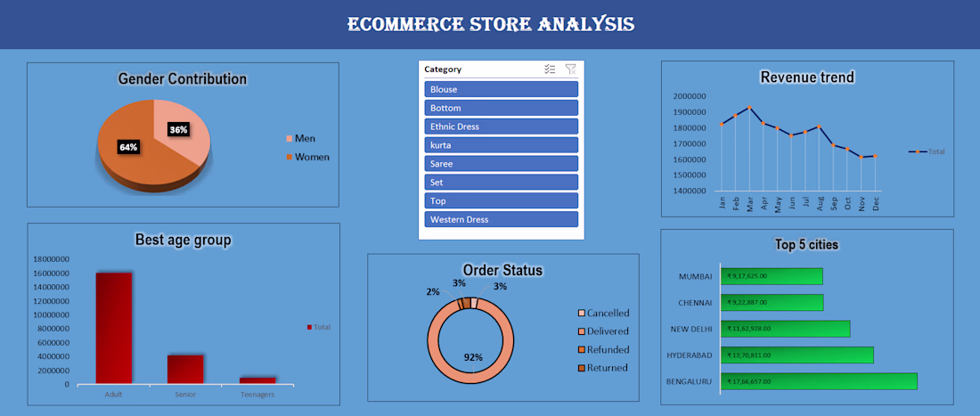The height and width of the screenshot is (416, 980).
Task: Click Men legend color swatch
Action: coord(289,139)
